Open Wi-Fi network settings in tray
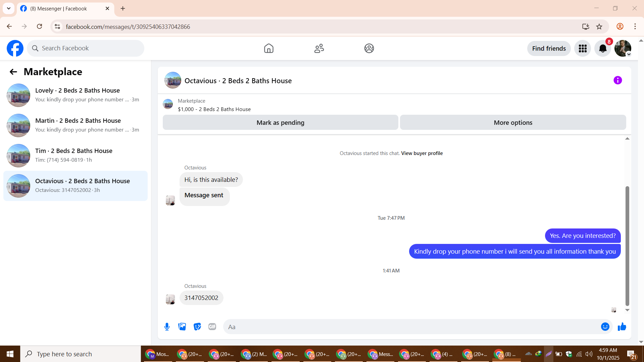Screen dimensions: 644x362 pos(579,354)
